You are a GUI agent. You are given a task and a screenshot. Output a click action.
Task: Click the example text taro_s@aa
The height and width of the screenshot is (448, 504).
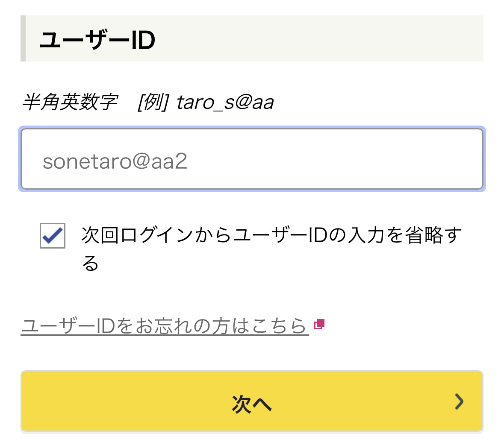point(225,102)
